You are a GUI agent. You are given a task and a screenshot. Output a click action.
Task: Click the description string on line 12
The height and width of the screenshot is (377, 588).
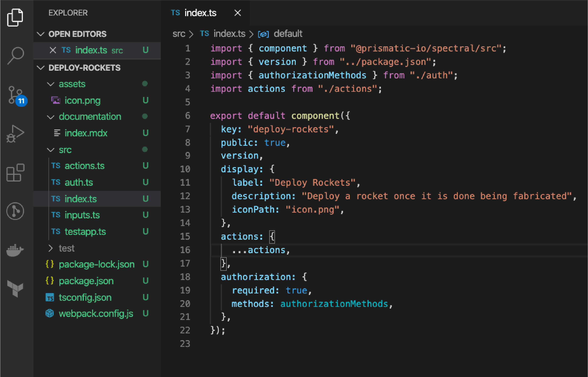(436, 196)
